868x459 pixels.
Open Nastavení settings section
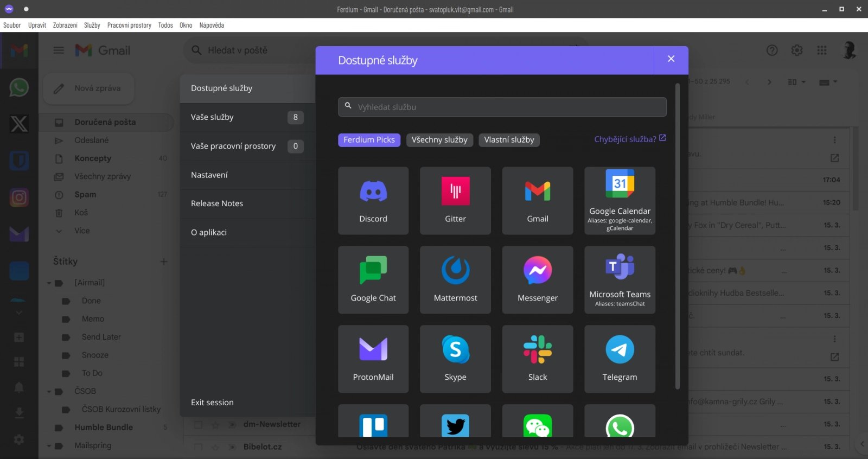(247, 175)
